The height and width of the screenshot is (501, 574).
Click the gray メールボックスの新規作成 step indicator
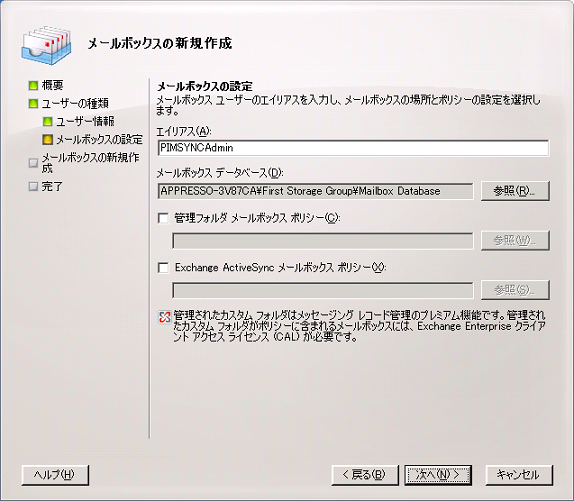tap(33, 163)
